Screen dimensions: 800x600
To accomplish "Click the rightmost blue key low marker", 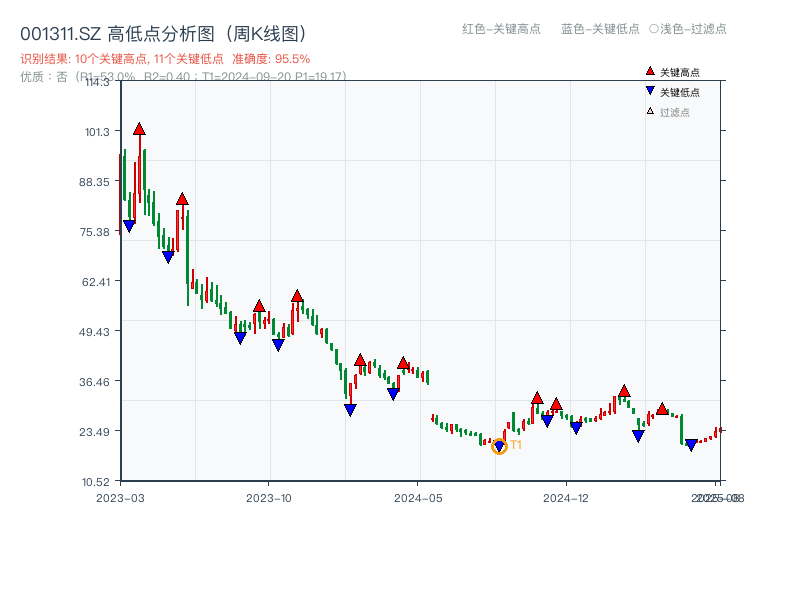I will (x=691, y=444).
